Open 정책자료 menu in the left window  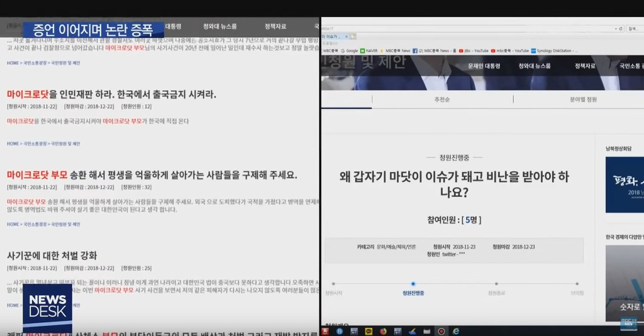pos(275,26)
